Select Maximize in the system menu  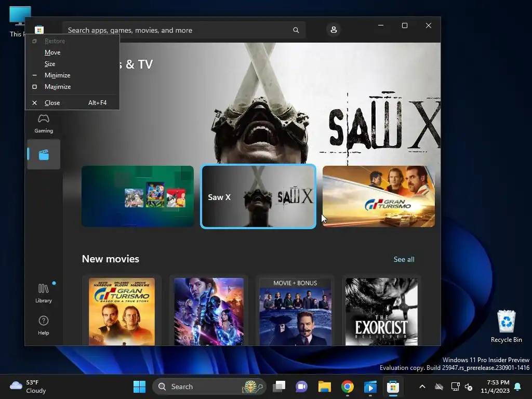click(x=72, y=87)
